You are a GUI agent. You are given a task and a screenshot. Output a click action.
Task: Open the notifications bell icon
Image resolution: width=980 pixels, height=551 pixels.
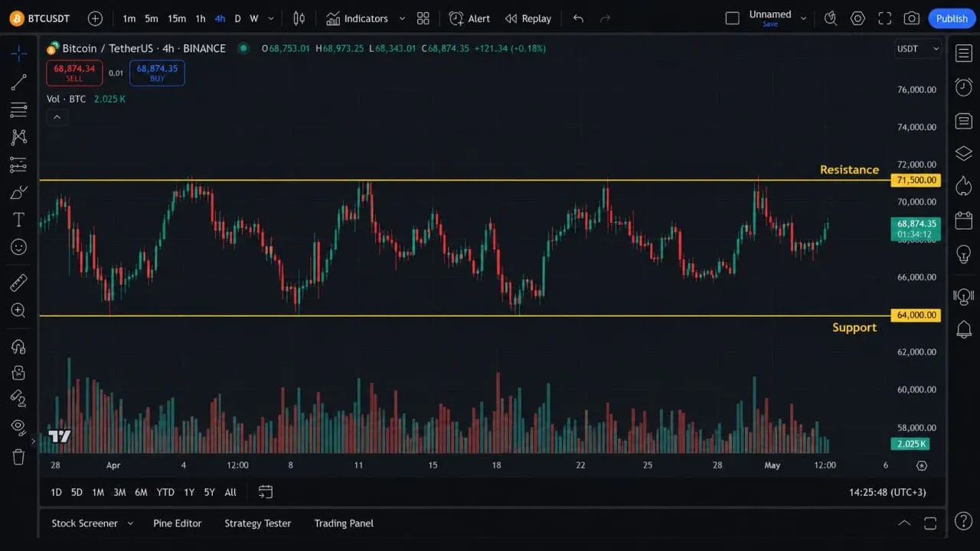pos(963,330)
